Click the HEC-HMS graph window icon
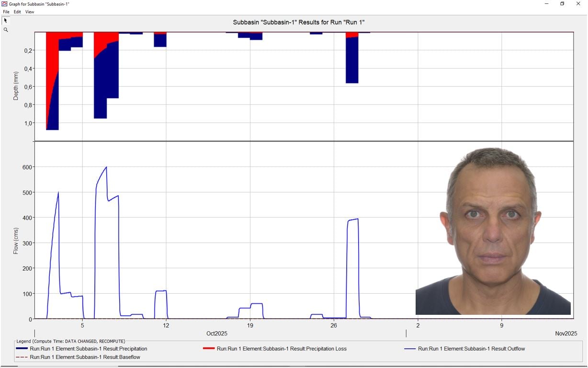Screen dimensions: 588x368 (4, 4)
